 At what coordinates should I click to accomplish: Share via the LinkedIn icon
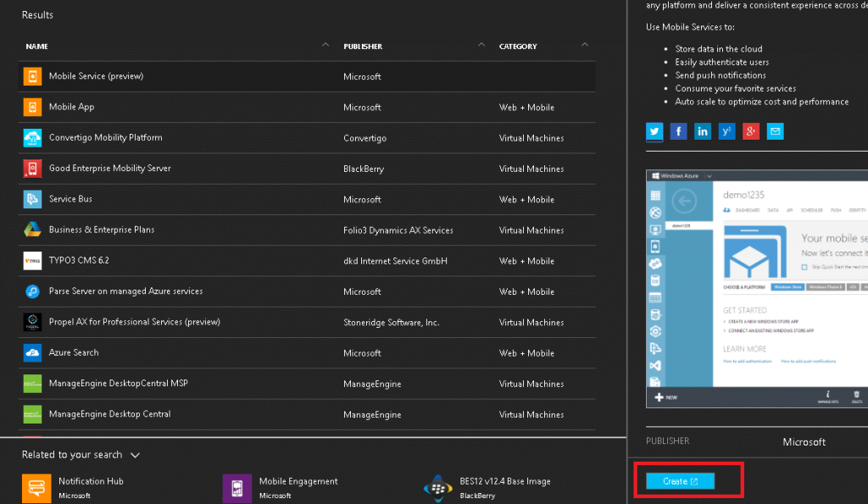[x=703, y=131]
